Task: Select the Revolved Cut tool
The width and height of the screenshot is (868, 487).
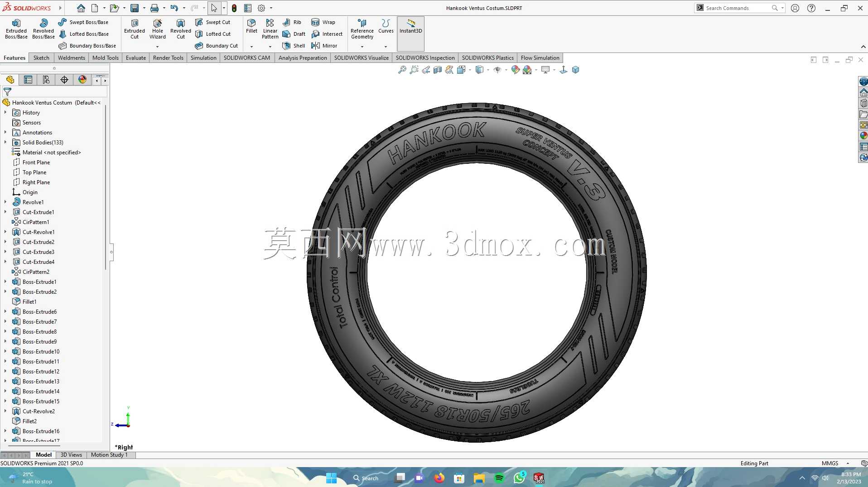Action: (x=181, y=29)
